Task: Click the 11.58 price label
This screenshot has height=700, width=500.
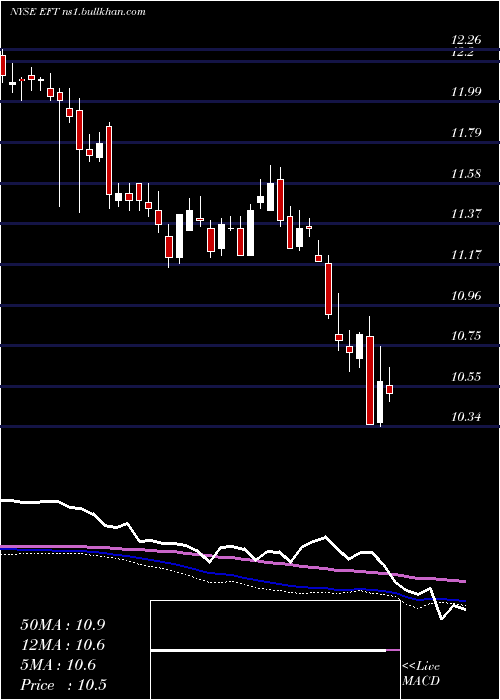Action: [466, 174]
